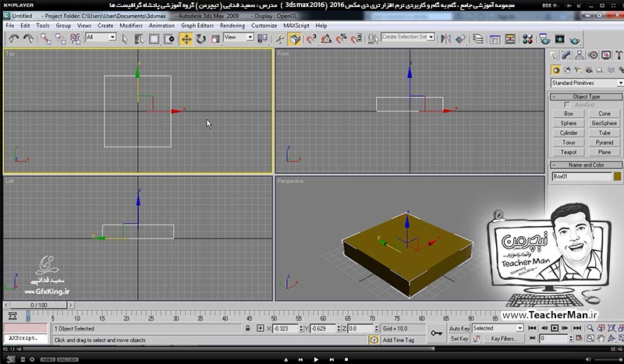This screenshot has height=364, width=624.
Task: Choose the Select Object arrow tool
Action: point(125,39)
